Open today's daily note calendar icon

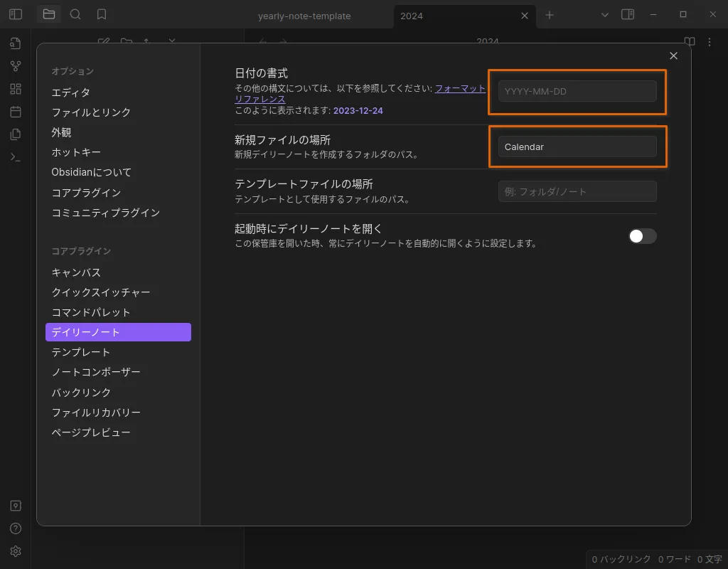(16, 112)
